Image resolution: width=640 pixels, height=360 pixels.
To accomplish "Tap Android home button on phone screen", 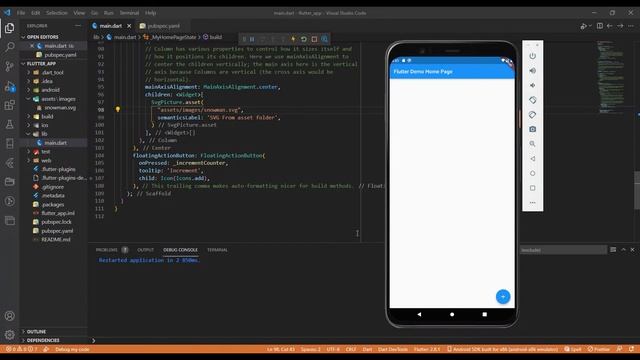I will click(452, 314).
